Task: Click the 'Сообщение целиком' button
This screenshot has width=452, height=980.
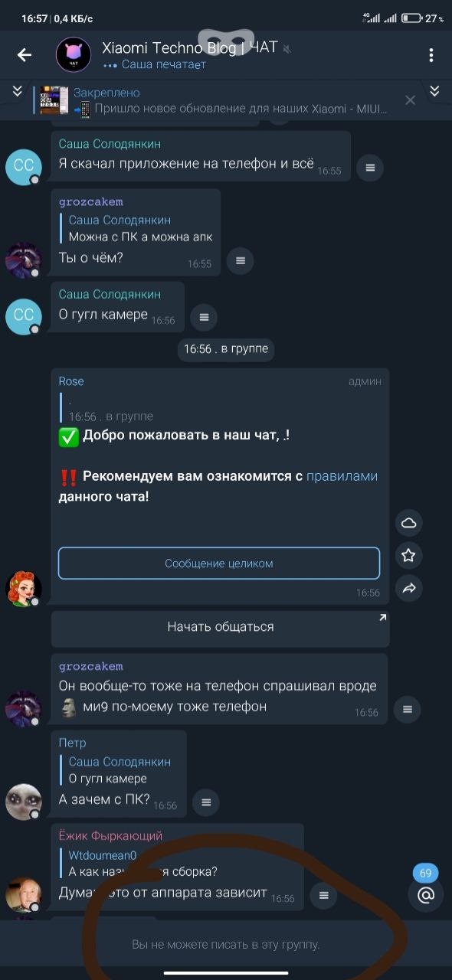Action: tap(219, 563)
